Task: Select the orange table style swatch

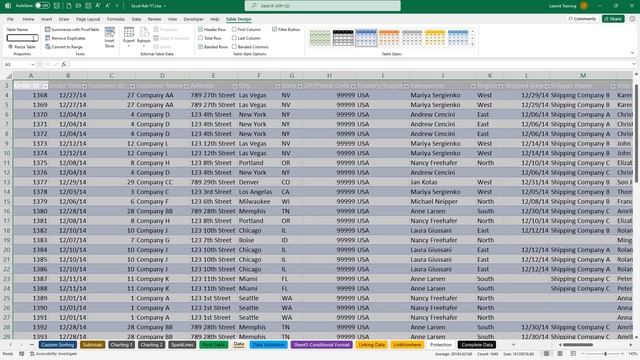Action: click(x=389, y=38)
